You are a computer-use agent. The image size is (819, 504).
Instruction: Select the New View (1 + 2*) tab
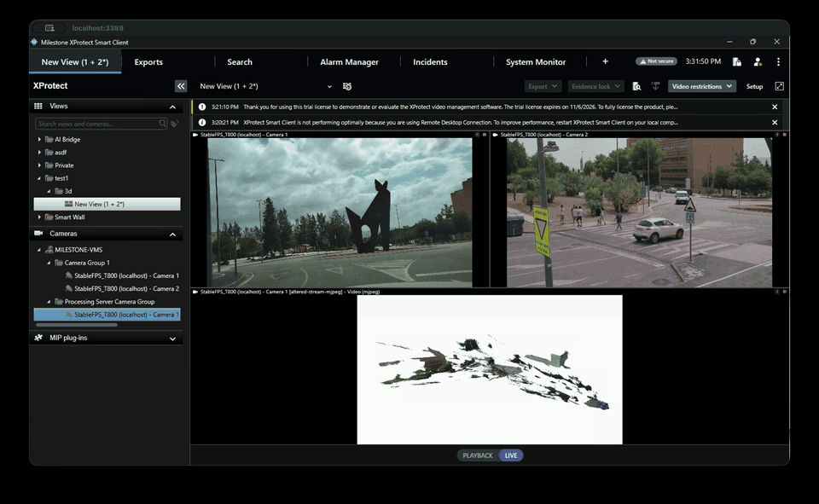(75, 61)
